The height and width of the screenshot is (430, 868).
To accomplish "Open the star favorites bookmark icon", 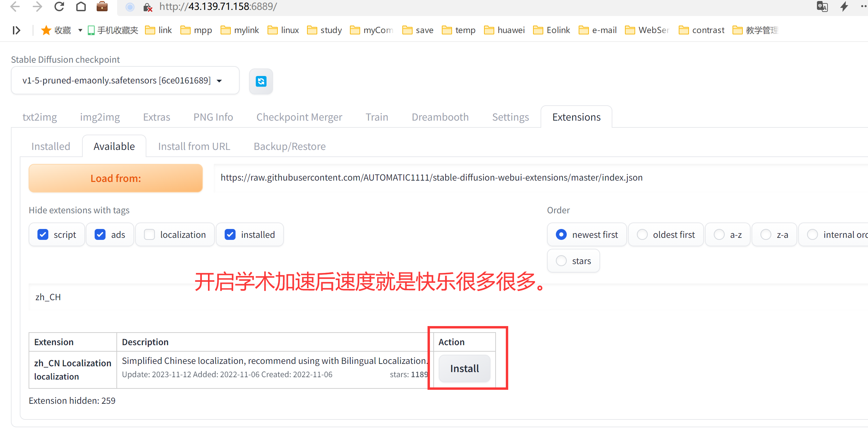I will (46, 30).
